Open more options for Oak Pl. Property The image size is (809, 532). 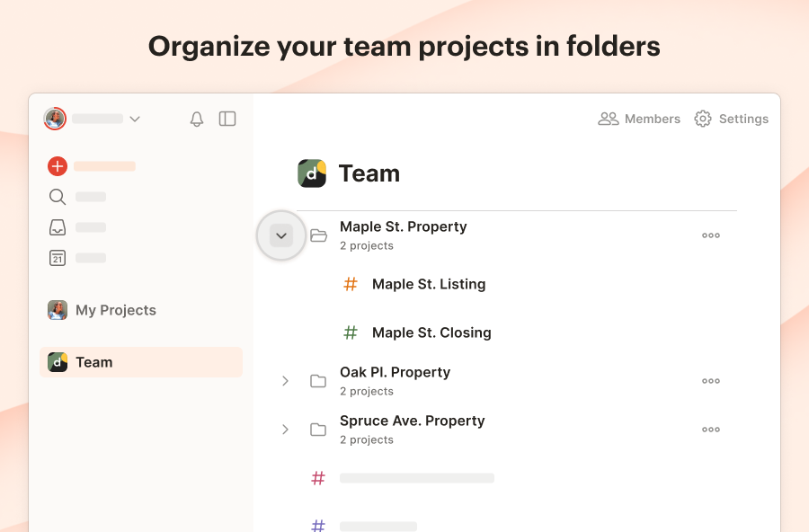click(x=711, y=381)
